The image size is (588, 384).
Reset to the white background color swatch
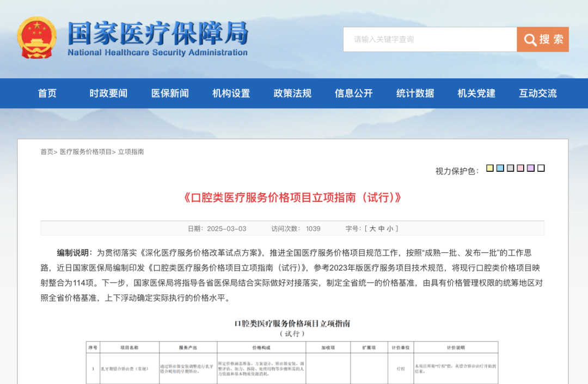pyautogui.click(x=541, y=168)
